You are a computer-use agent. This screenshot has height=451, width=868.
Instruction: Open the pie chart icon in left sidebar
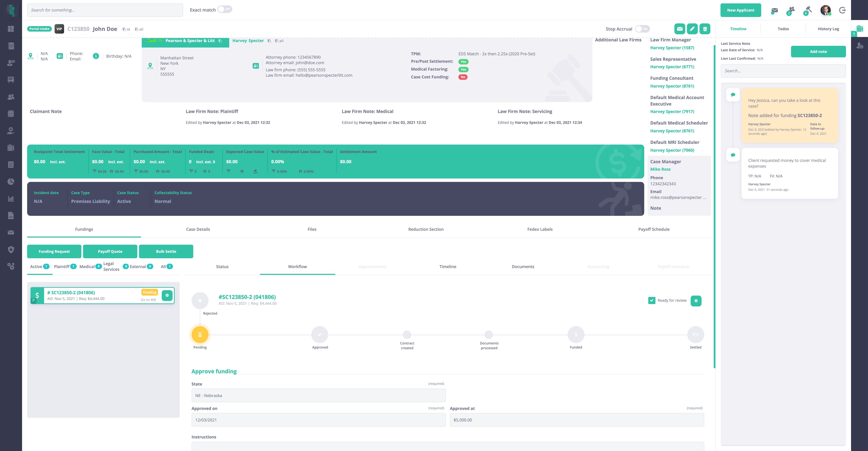pyautogui.click(x=11, y=181)
